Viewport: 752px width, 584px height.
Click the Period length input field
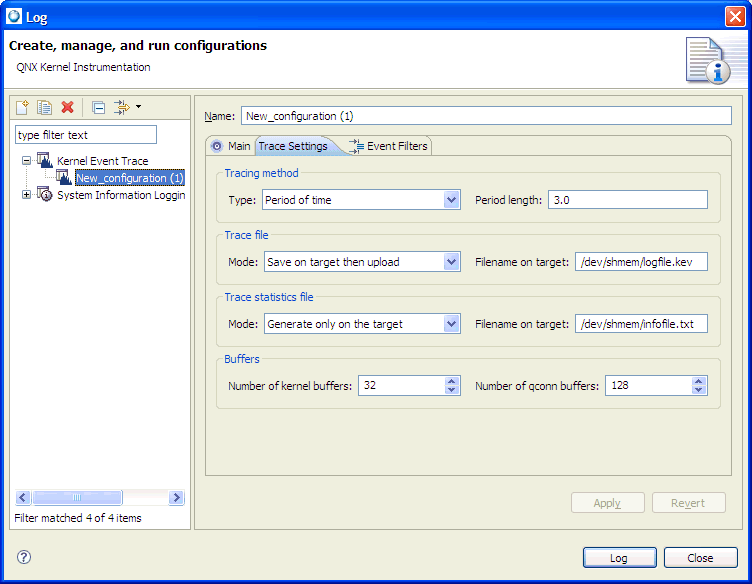coord(627,200)
